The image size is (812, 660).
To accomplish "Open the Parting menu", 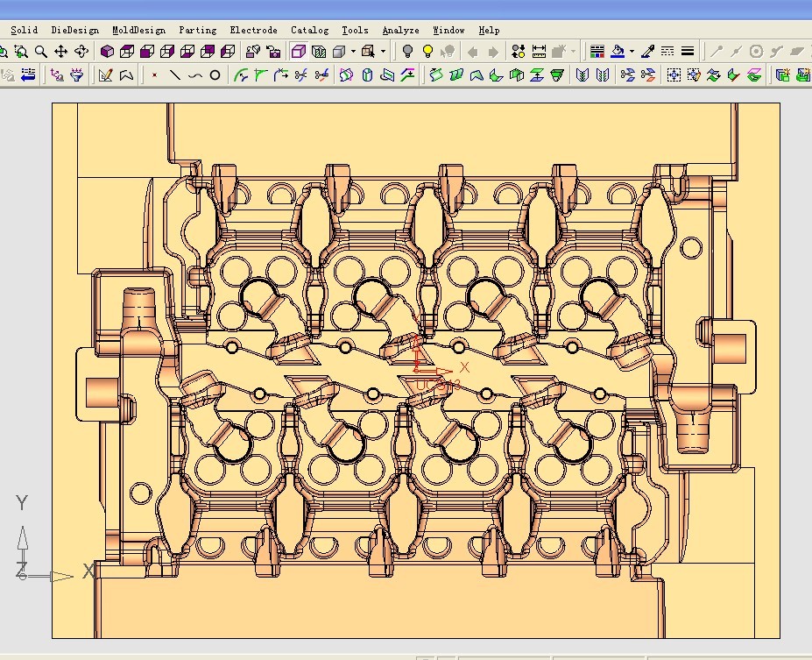I will pyautogui.click(x=198, y=30).
